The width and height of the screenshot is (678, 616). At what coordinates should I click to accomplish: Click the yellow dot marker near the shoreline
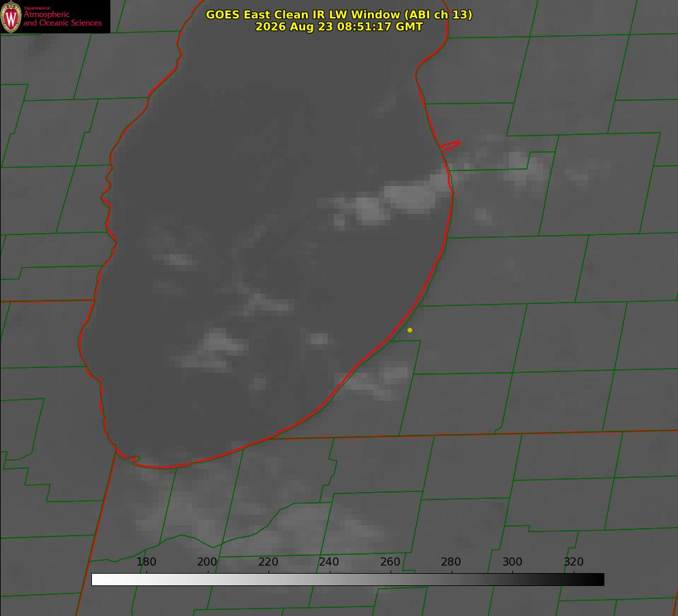410,330
